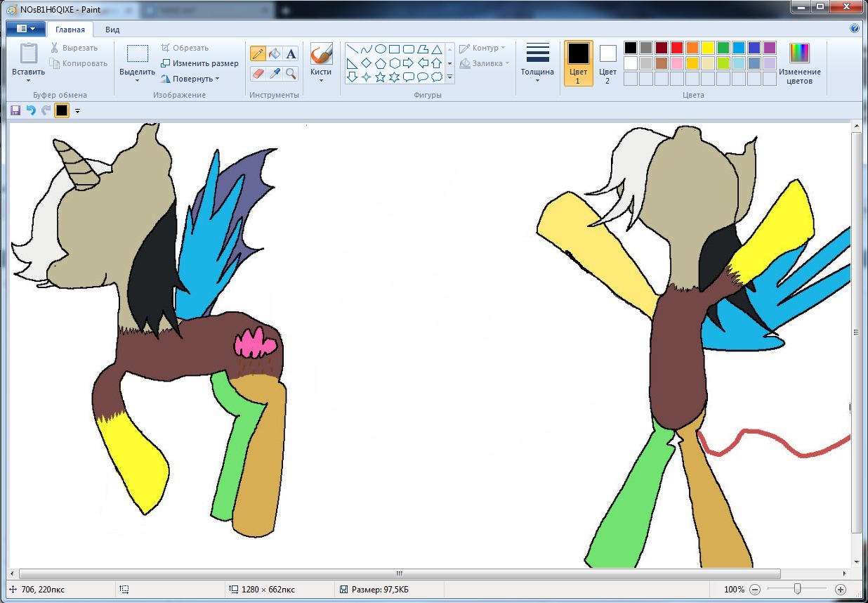Screen dimensions: 868x603
Task: Pick the hexagon shape
Action: pos(395,63)
